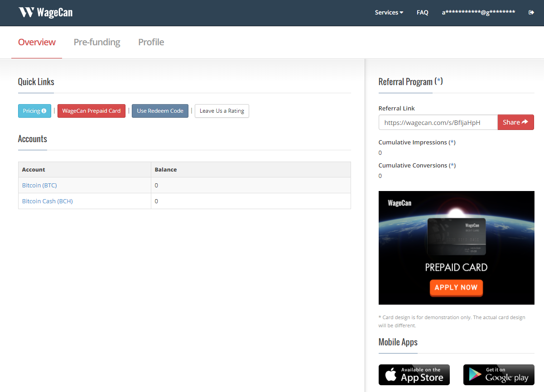
Task: Open the FAQ page
Action: coord(422,13)
